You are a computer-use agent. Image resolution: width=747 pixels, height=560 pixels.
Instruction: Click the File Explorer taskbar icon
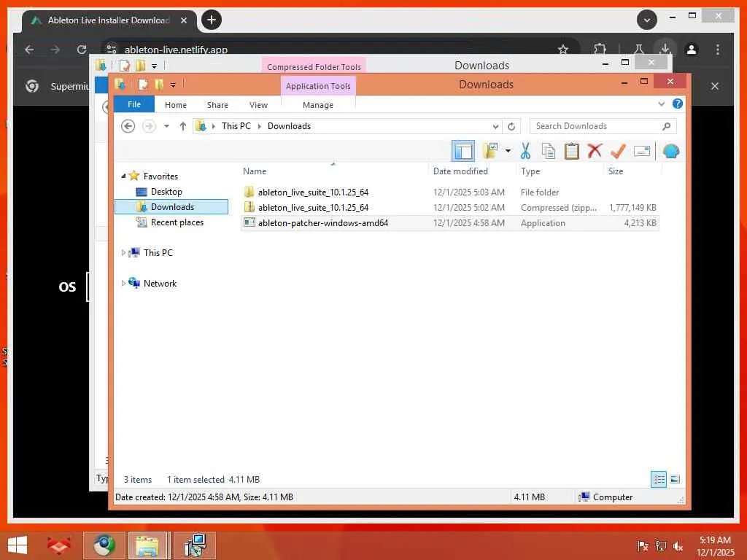(147, 545)
